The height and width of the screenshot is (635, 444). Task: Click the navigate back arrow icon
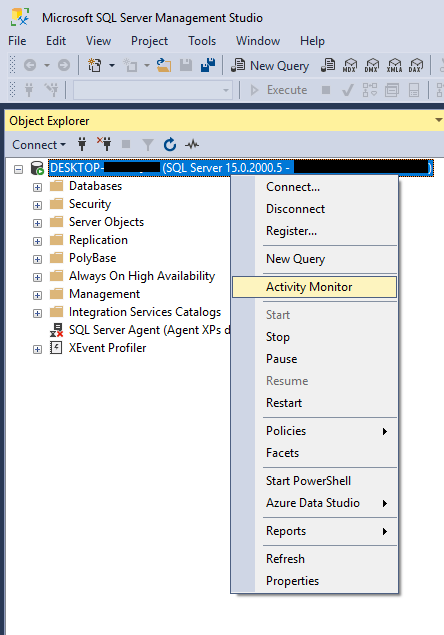30,65
